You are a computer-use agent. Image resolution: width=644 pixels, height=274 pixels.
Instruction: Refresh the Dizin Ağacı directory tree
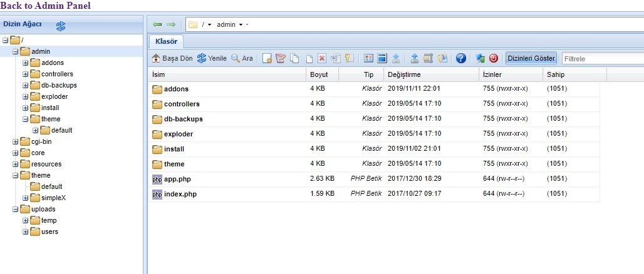61,26
